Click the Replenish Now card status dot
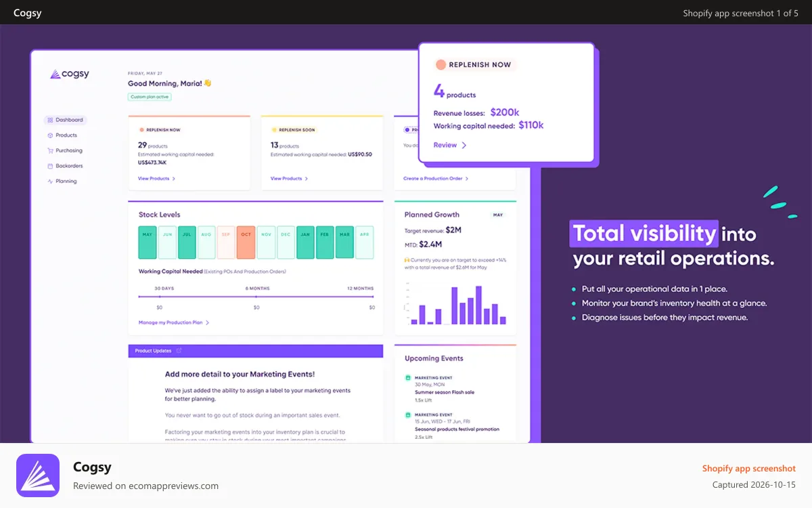This screenshot has height=508, width=812. 141,130
